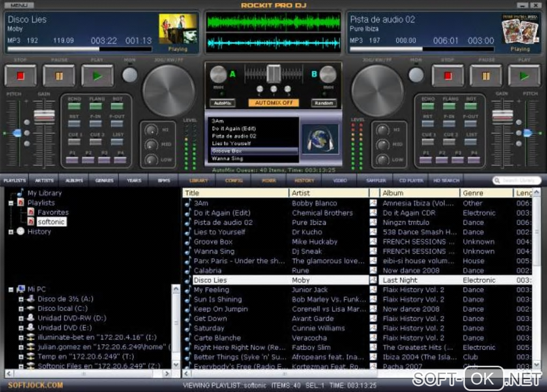This screenshot has width=547, height=392.
Task: Toggle left deck MON monitor button
Action: tap(130, 75)
